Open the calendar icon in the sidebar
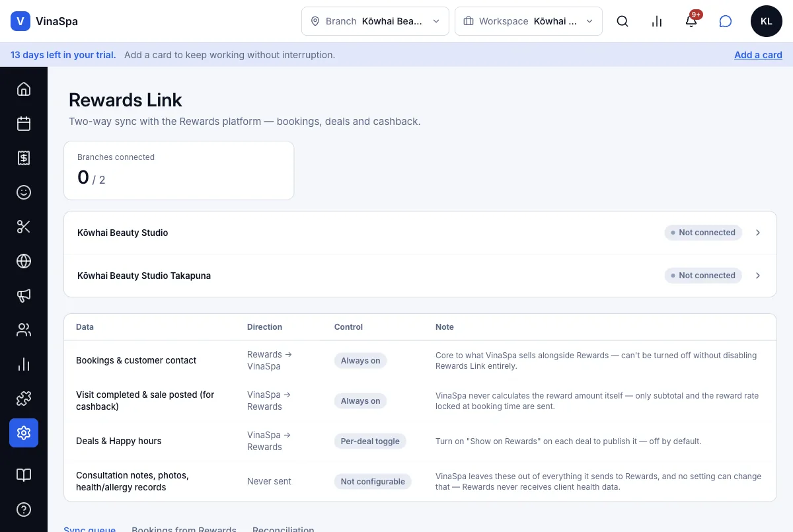 tap(24, 124)
